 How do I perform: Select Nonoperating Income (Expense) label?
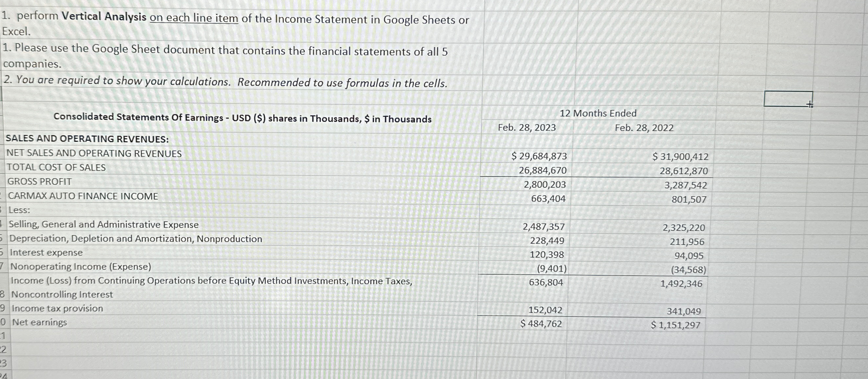point(81,267)
